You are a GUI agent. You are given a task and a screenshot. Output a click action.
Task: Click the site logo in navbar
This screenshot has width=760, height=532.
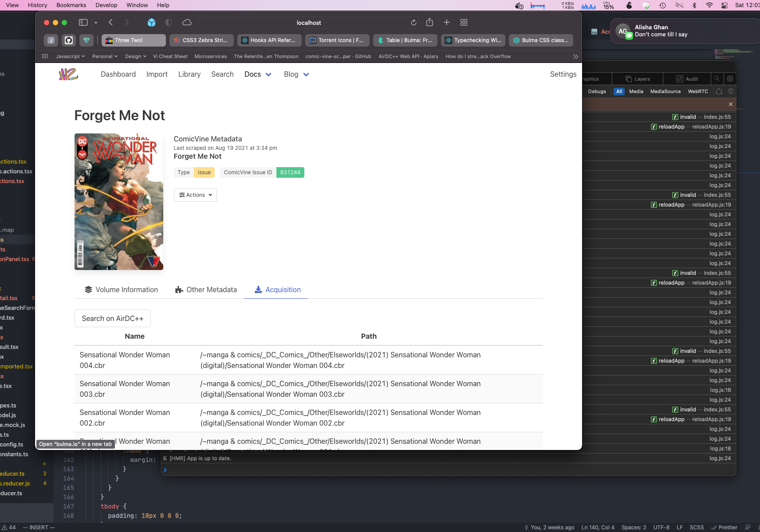tap(68, 74)
